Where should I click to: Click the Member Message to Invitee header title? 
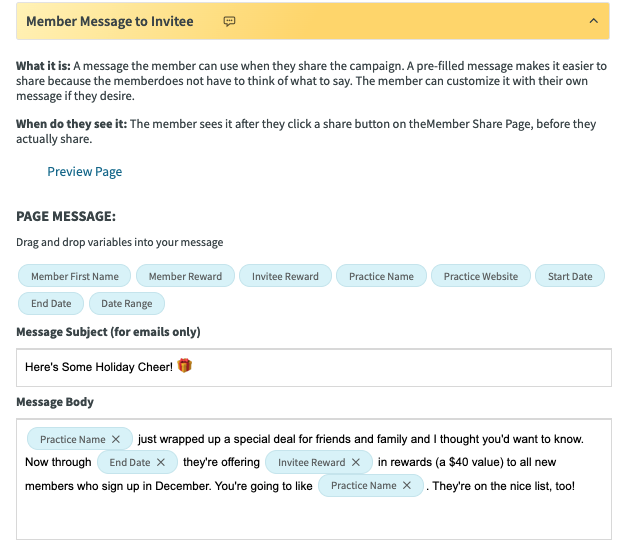pyautogui.click(x=110, y=21)
